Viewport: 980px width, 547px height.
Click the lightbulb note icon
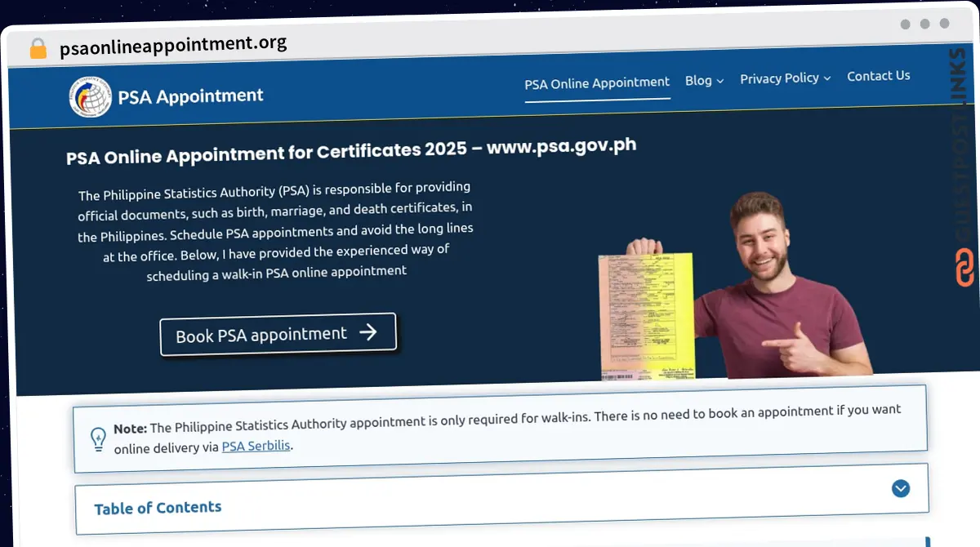[x=98, y=439]
